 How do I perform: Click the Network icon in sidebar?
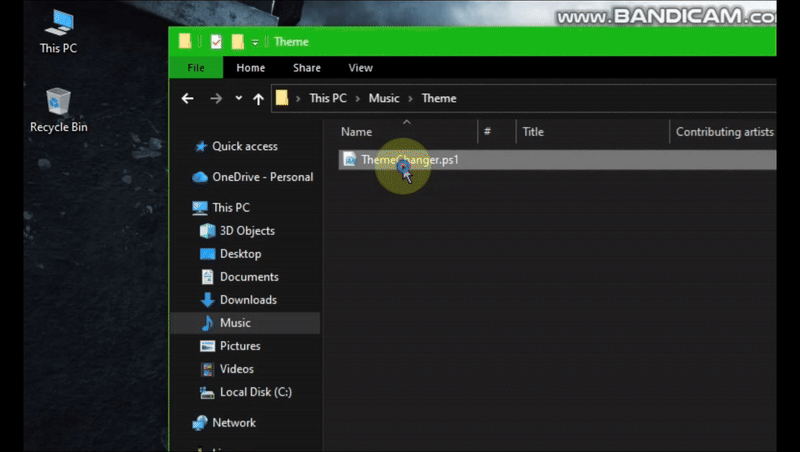tap(199, 422)
